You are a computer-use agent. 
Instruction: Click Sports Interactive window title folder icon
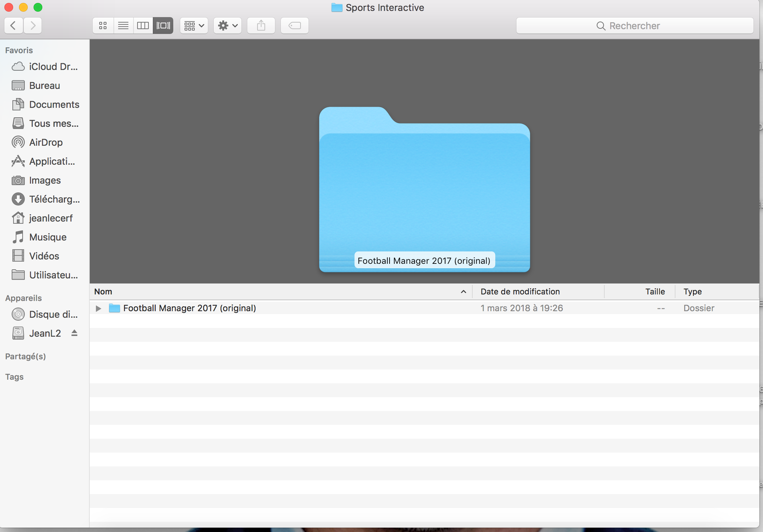337,7
